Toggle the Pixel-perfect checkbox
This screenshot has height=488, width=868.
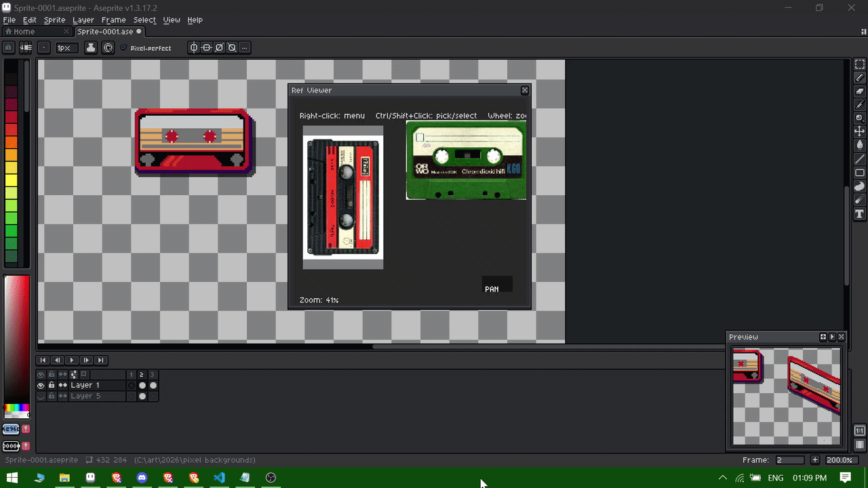[123, 48]
